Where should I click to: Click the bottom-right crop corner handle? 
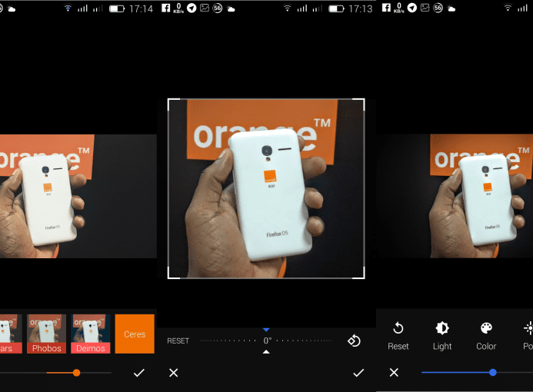coord(359,273)
